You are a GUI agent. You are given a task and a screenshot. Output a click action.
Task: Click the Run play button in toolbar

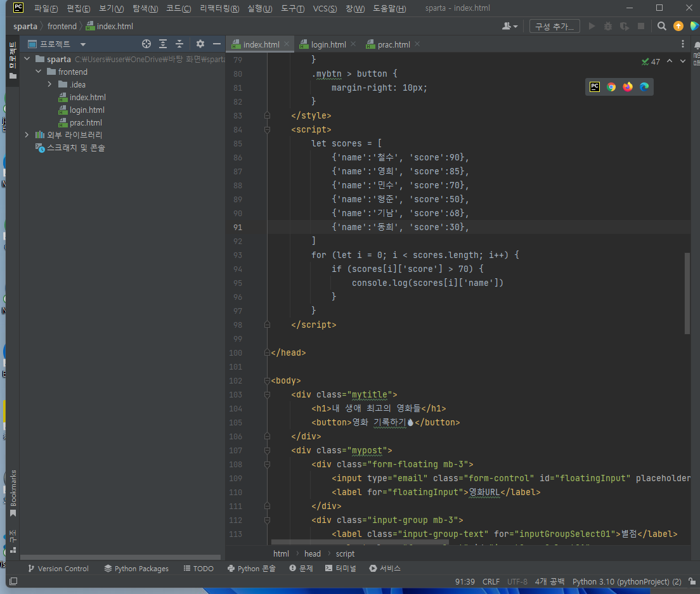[592, 27]
